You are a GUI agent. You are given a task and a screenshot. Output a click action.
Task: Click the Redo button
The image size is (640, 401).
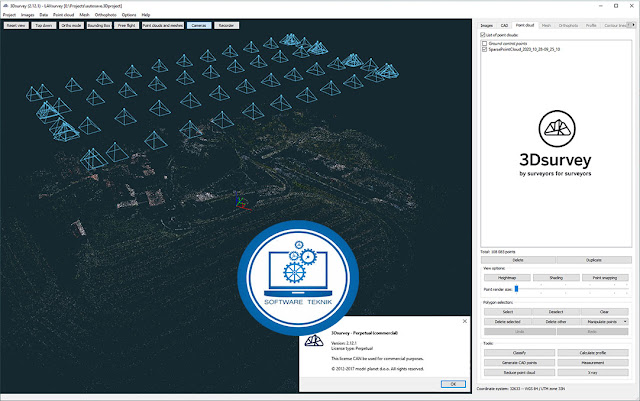593,332
